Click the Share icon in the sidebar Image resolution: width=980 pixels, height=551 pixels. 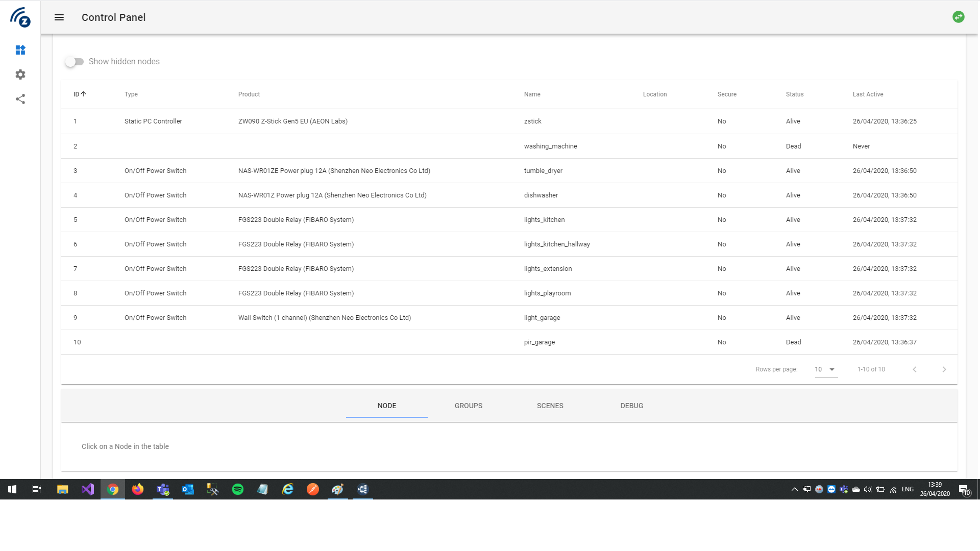[x=20, y=99]
